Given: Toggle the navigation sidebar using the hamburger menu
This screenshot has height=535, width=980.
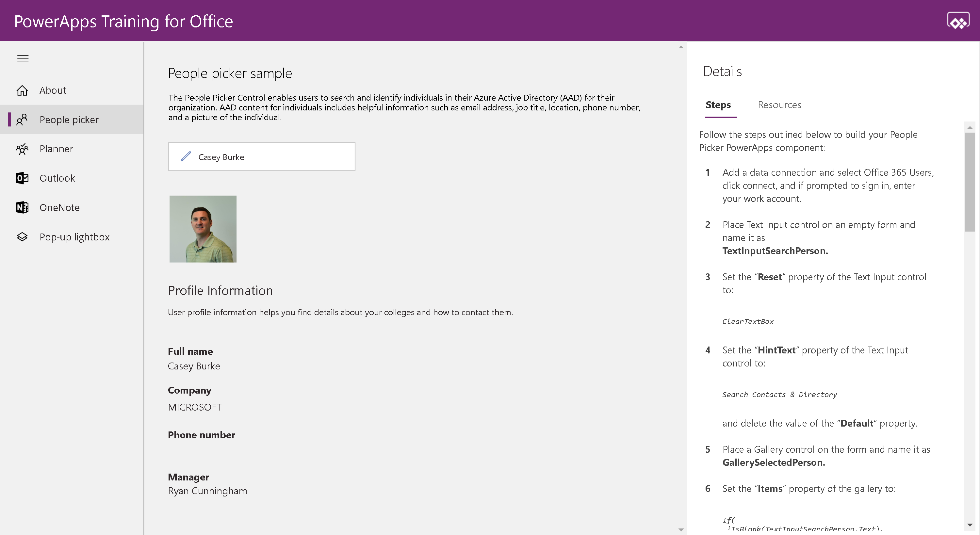Looking at the screenshot, I should (23, 58).
